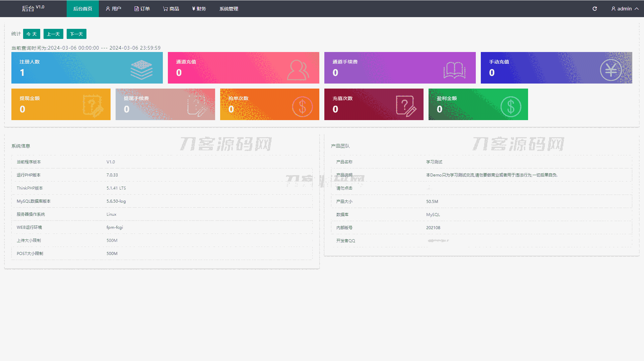Click the users icon on 通道充值 card

click(x=298, y=70)
